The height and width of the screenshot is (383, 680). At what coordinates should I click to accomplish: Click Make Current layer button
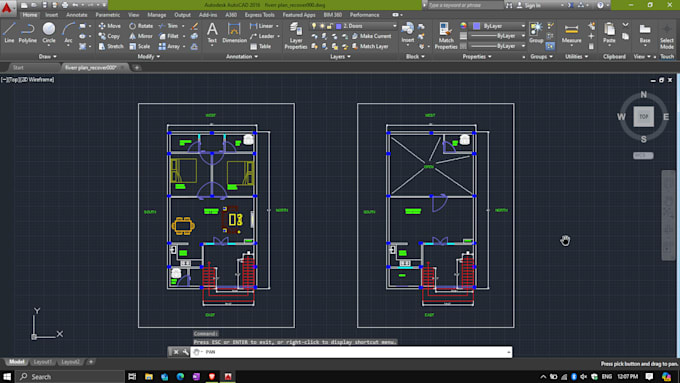tap(371, 36)
